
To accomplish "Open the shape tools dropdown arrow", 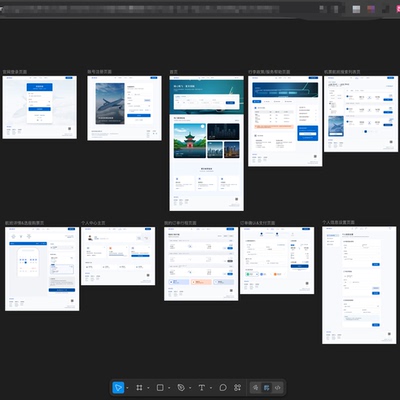I will click(x=169, y=388).
